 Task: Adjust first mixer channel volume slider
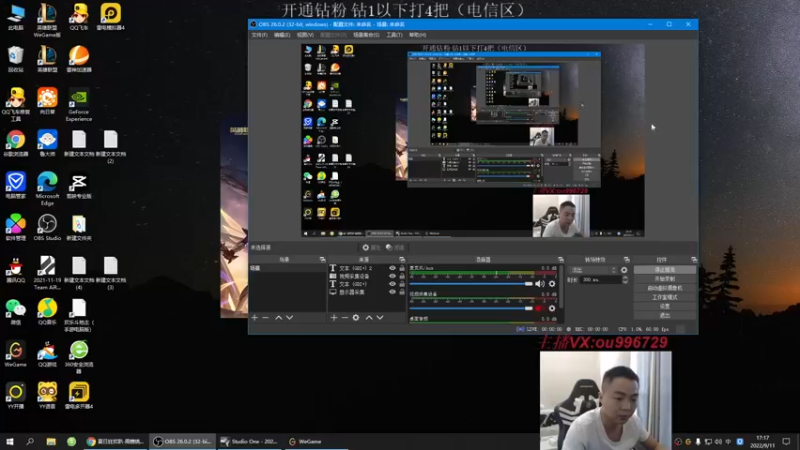[x=471, y=284]
